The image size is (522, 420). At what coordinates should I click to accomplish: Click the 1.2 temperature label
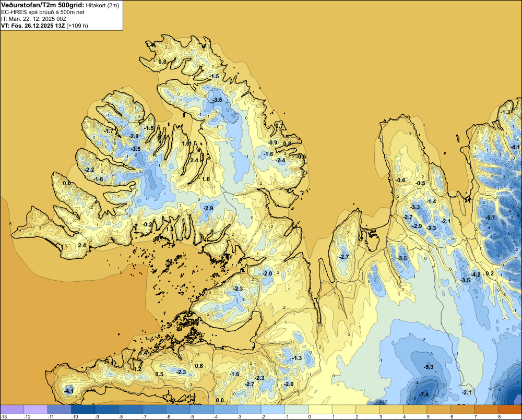pyautogui.click(x=137, y=369)
